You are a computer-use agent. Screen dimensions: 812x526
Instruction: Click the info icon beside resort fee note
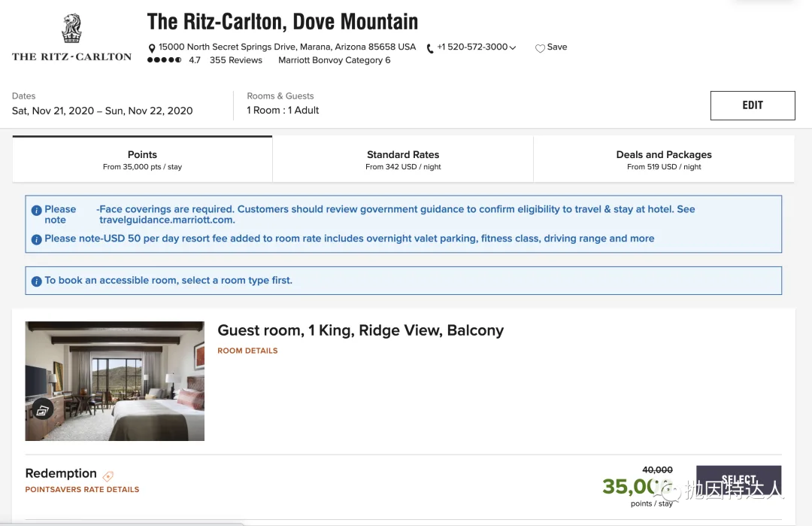click(x=36, y=239)
